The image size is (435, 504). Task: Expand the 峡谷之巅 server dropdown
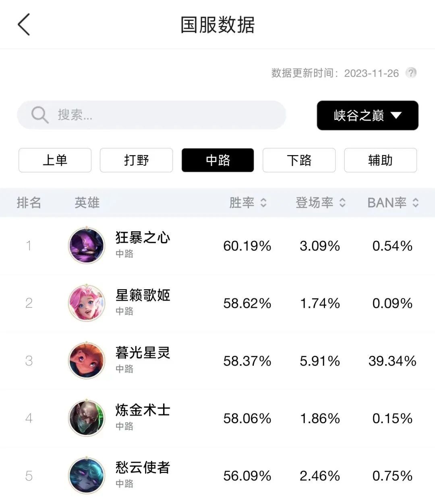pos(367,115)
